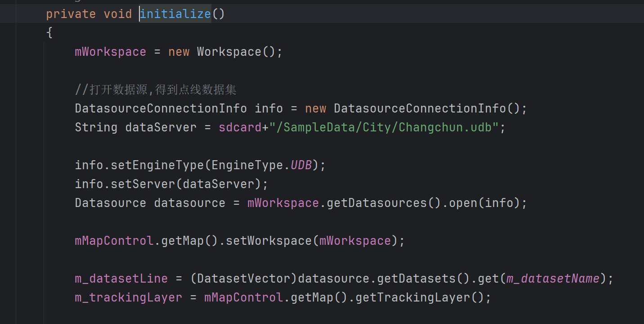Click the DatasetVector type cast
This screenshot has height=324, width=644.
[x=244, y=279]
